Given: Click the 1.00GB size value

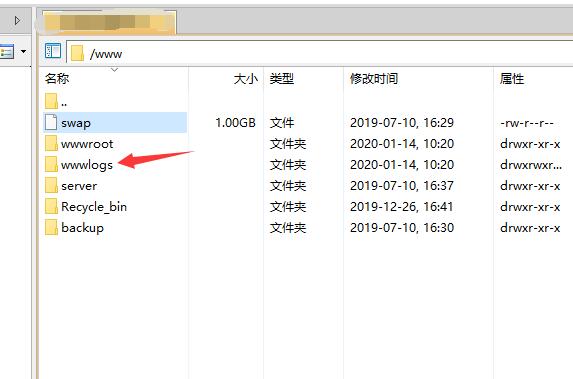Looking at the screenshot, I should 235,123.
